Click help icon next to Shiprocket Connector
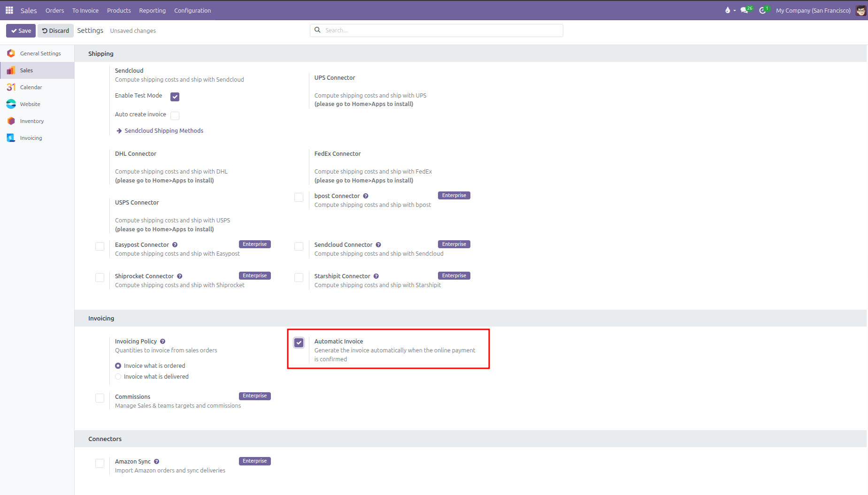868x495 pixels. pos(180,276)
